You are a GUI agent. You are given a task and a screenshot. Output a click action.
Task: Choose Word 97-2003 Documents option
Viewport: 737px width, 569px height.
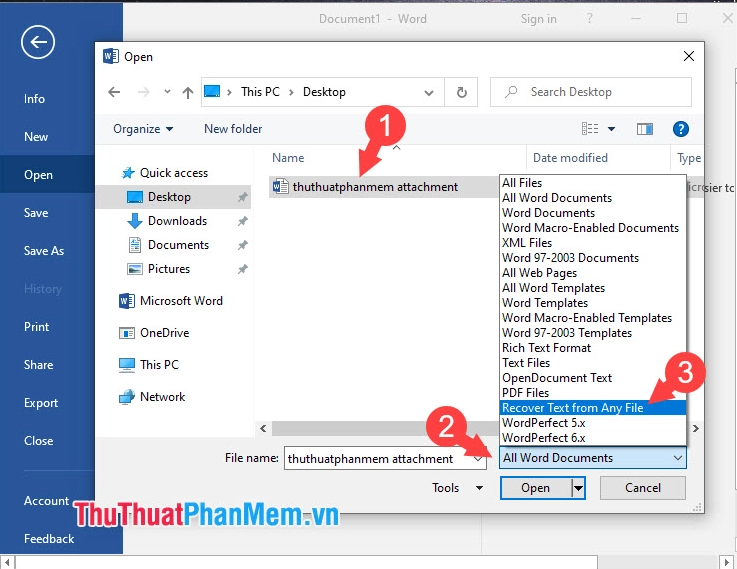pyautogui.click(x=592, y=258)
